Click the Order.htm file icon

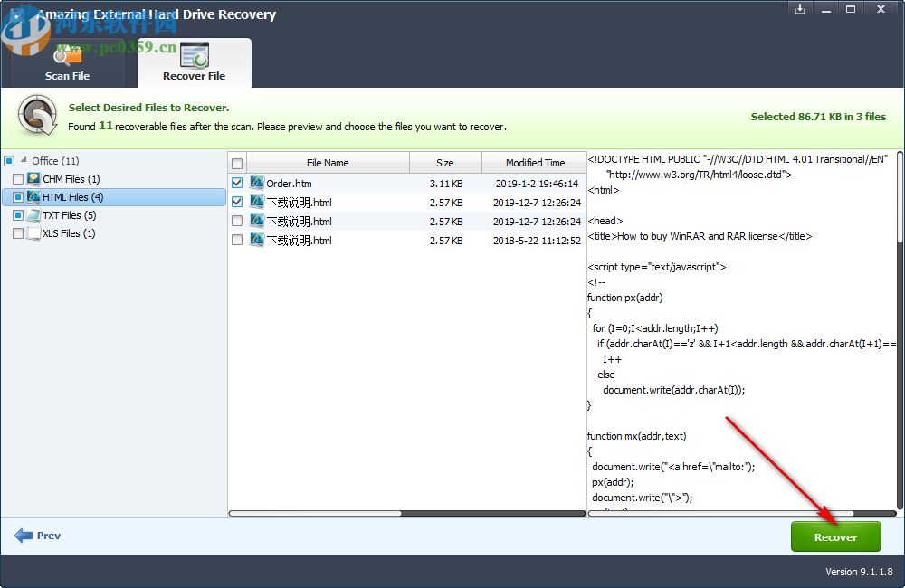[x=257, y=183]
